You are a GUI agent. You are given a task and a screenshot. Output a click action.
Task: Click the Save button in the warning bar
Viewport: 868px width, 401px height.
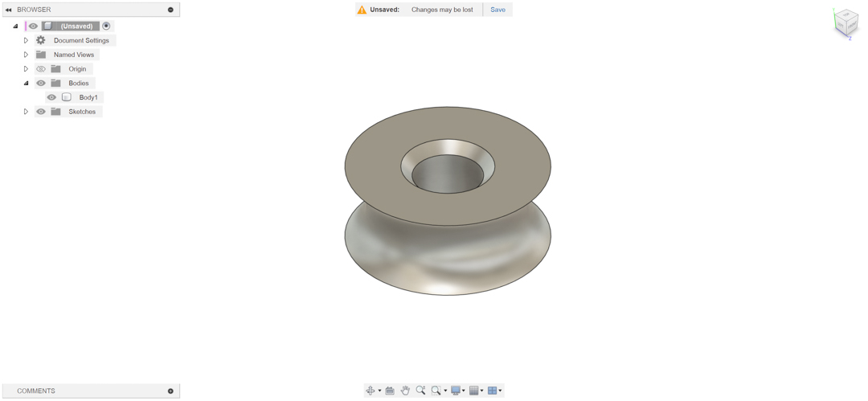(x=497, y=10)
